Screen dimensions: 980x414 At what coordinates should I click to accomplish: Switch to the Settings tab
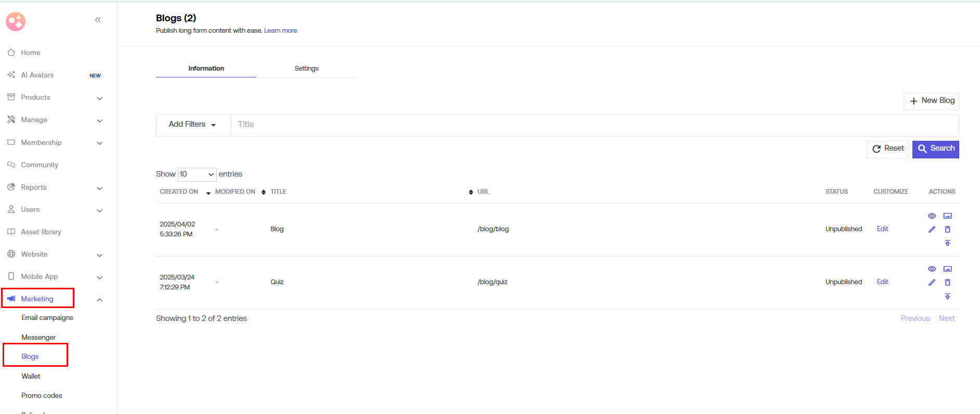point(306,69)
